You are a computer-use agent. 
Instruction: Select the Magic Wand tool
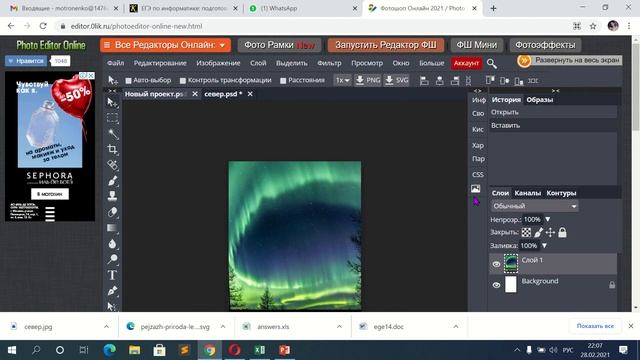(112, 134)
